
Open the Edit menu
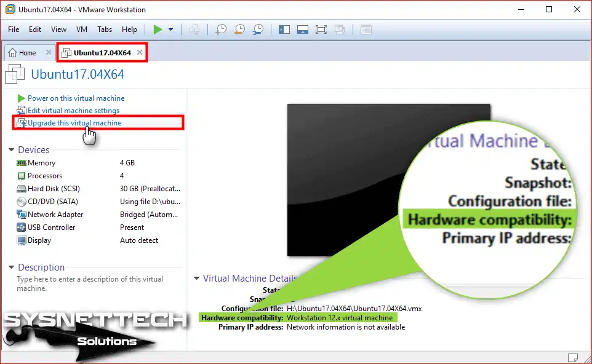(x=34, y=30)
